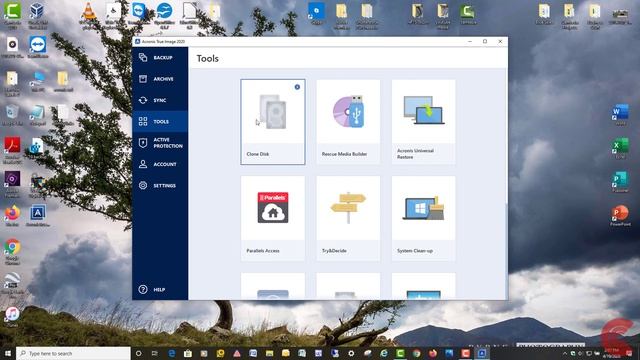Open the Account section in sidebar
640x360 pixels.
click(160, 164)
